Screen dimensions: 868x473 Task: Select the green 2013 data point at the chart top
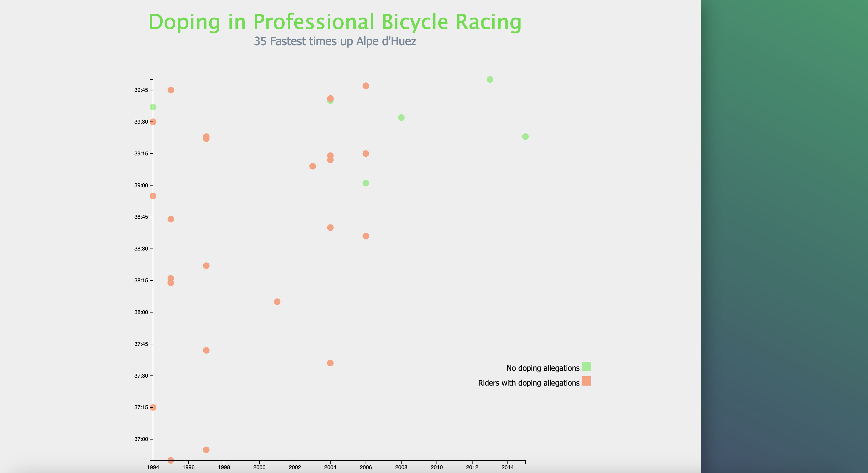pyautogui.click(x=490, y=79)
